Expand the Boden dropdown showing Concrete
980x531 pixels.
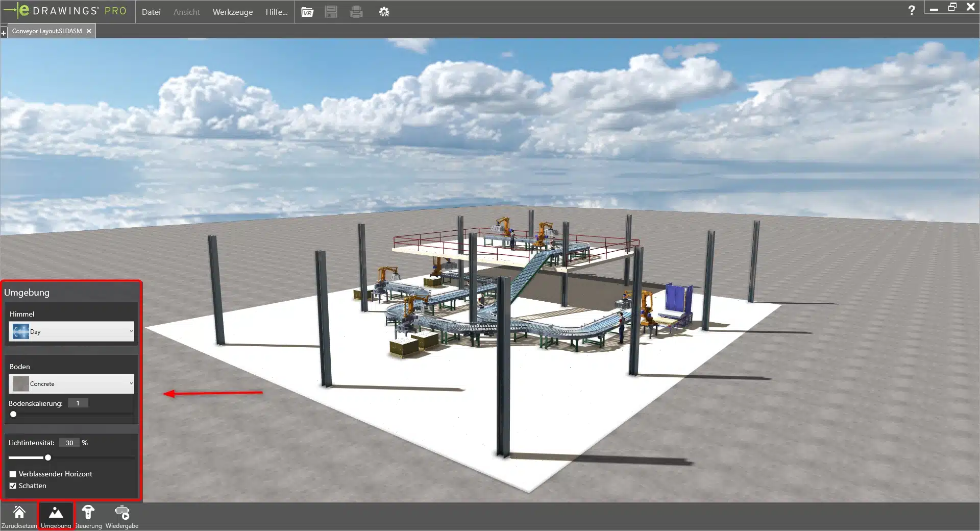click(x=71, y=383)
